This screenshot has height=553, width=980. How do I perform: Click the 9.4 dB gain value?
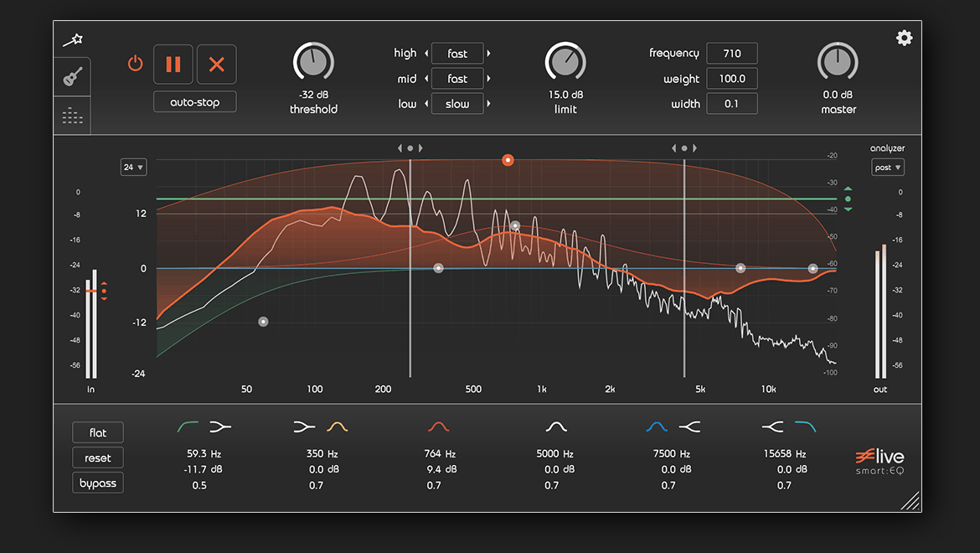[x=441, y=469]
